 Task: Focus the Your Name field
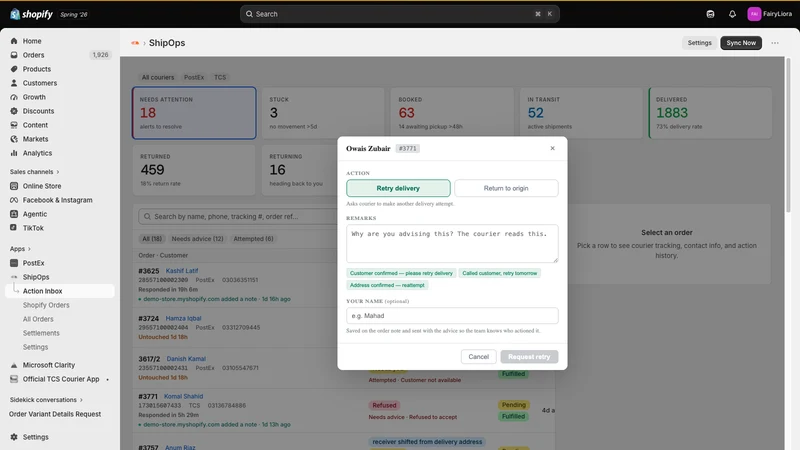point(452,316)
